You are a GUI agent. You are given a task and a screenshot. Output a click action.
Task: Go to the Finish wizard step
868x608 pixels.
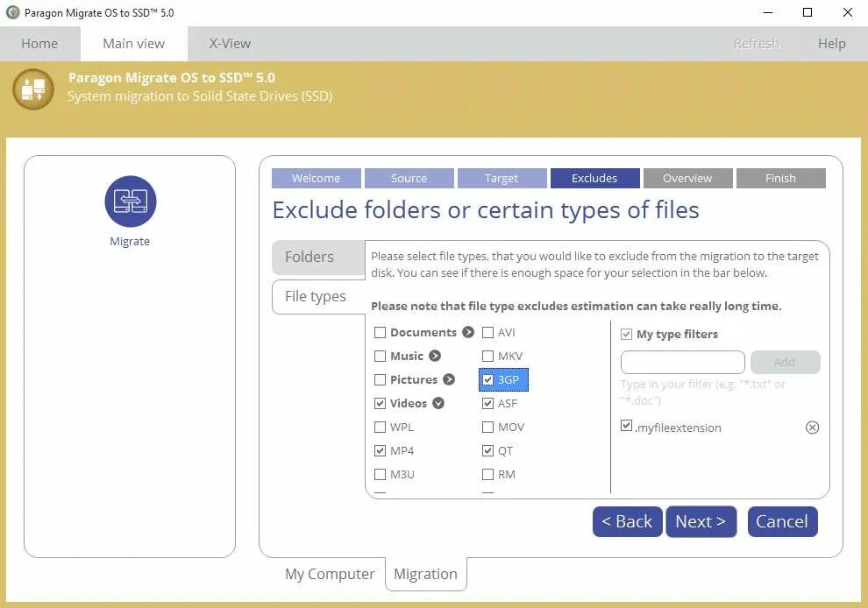point(781,178)
